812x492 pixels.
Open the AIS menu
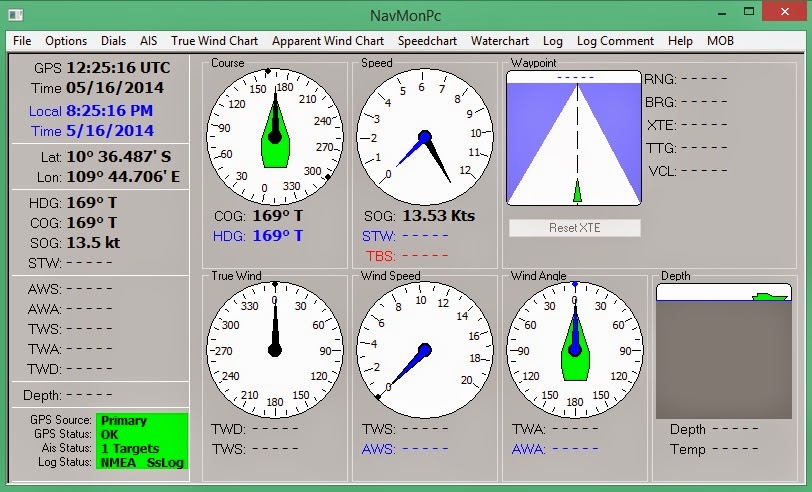coord(149,41)
